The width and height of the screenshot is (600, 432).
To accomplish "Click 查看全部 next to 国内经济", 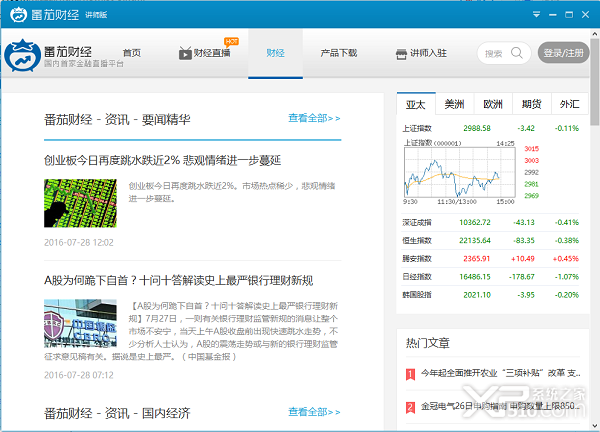I will click(314, 412).
